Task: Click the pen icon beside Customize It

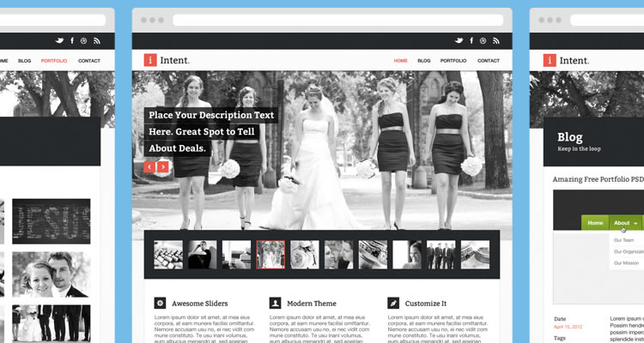Action: (393, 303)
